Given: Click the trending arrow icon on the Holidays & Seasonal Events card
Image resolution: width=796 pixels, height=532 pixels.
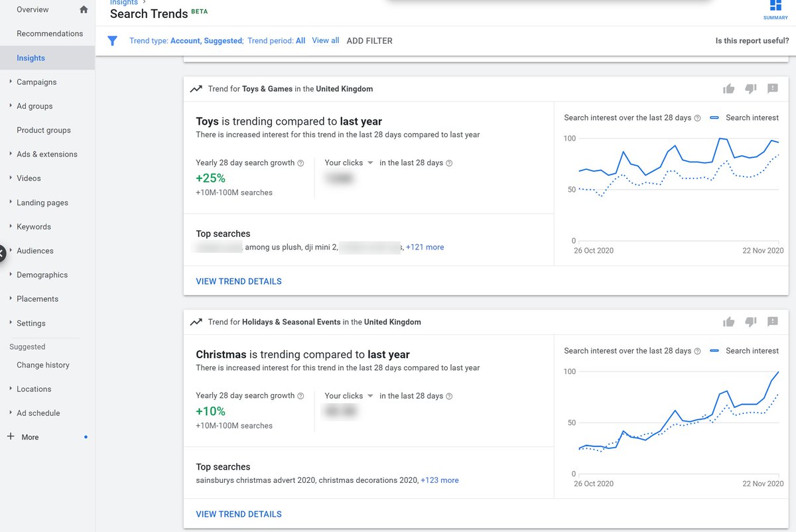Looking at the screenshot, I should click(x=196, y=322).
